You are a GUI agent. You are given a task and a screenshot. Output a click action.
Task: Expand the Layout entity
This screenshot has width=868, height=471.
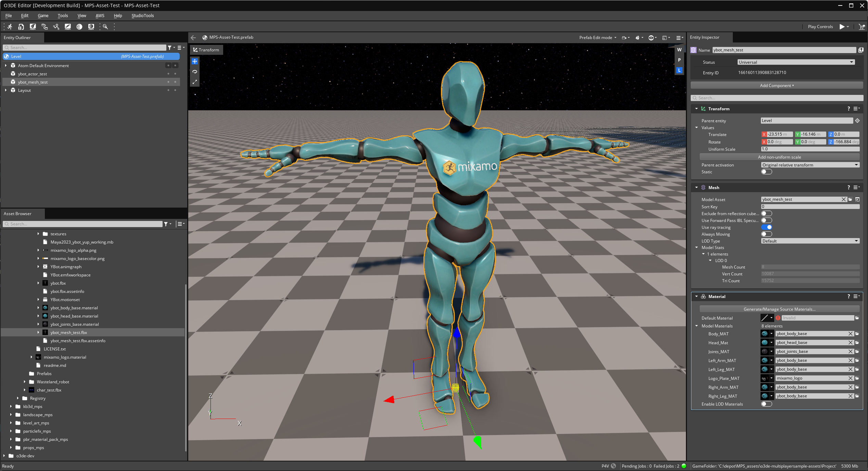point(6,90)
